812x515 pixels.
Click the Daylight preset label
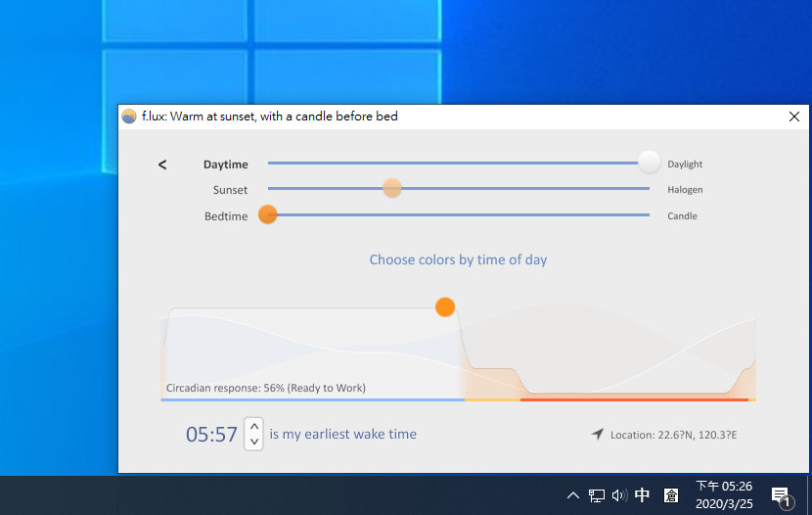pyautogui.click(x=685, y=164)
